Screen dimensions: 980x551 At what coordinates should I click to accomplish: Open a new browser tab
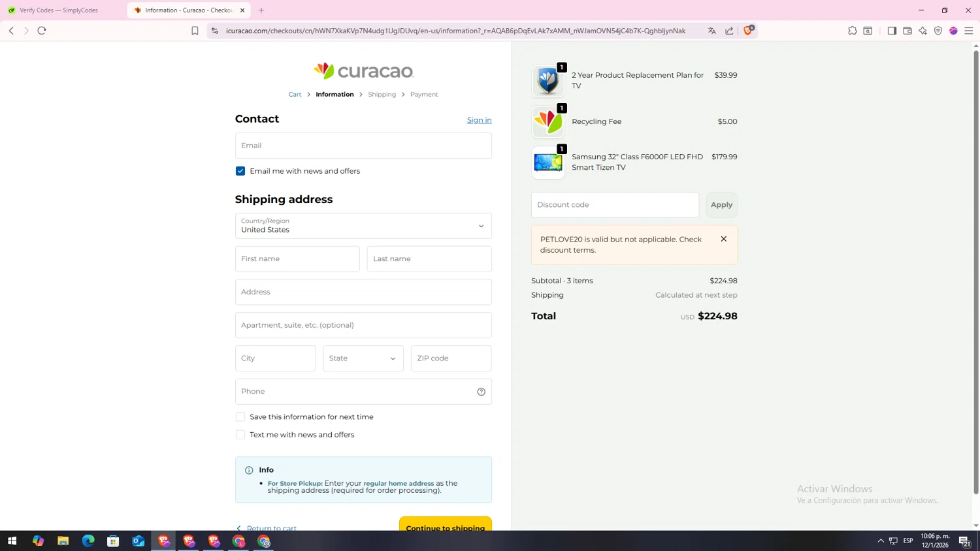point(261,10)
